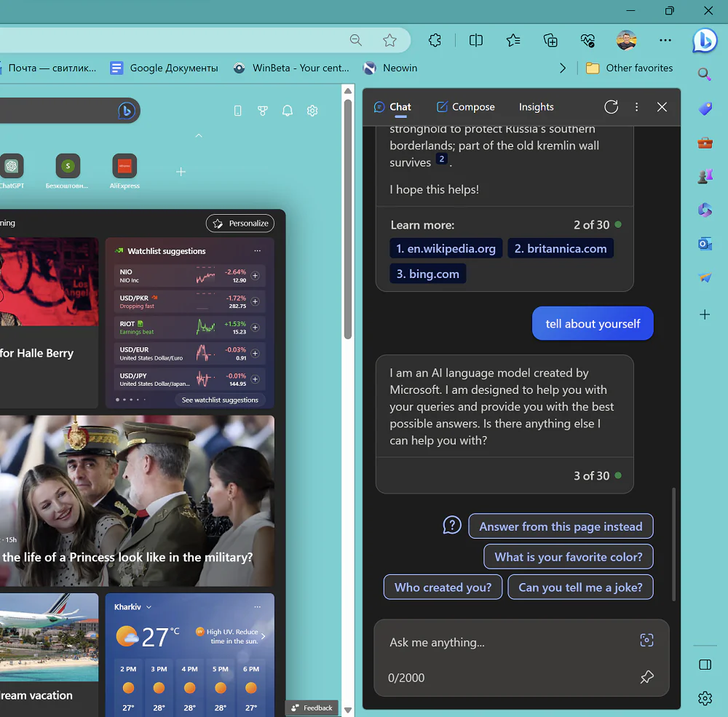This screenshot has height=717, width=728.
Task: Select What is your favorite color suggestion
Action: point(569,557)
